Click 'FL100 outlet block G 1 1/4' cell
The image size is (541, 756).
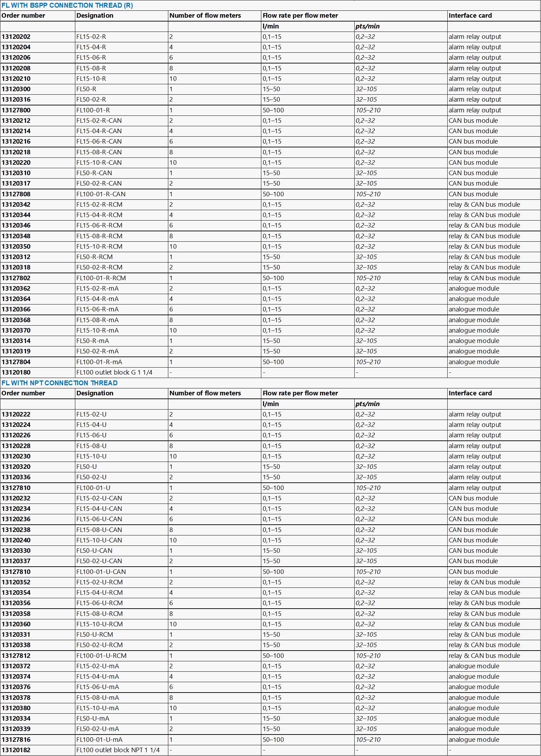pyautogui.click(x=114, y=372)
